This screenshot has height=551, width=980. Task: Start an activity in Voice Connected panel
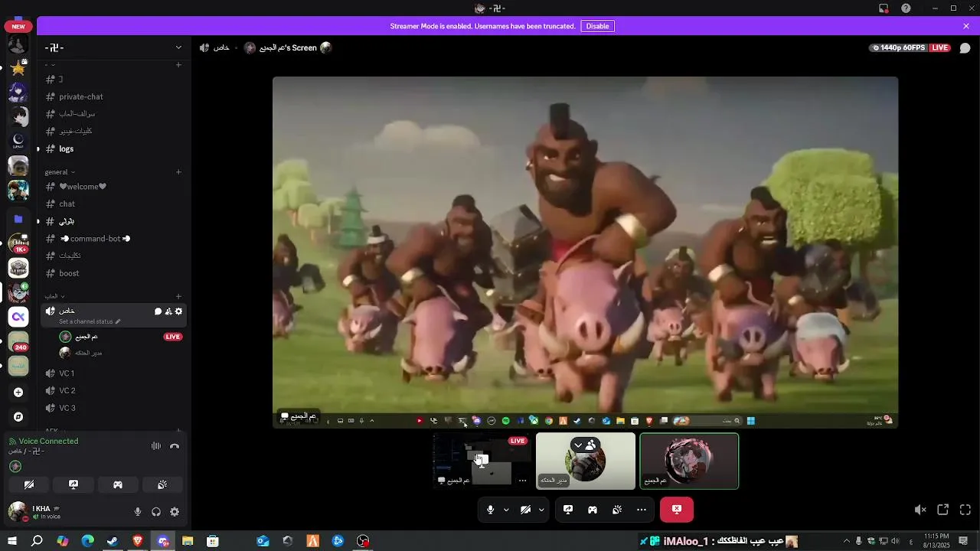tap(118, 484)
